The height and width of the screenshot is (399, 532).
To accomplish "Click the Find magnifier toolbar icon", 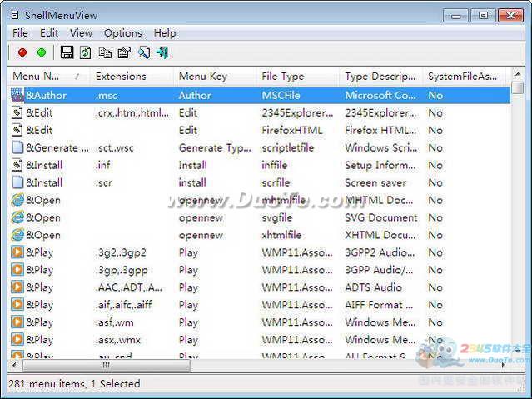I will pos(144,52).
